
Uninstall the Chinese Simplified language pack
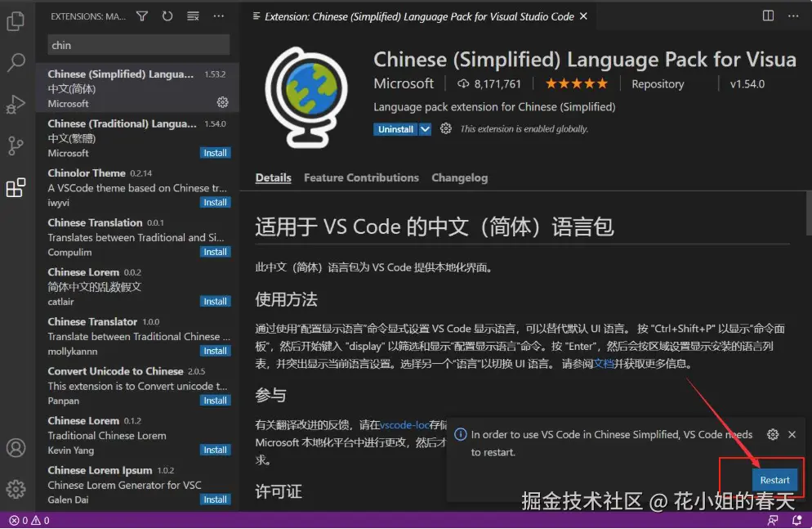click(x=395, y=129)
